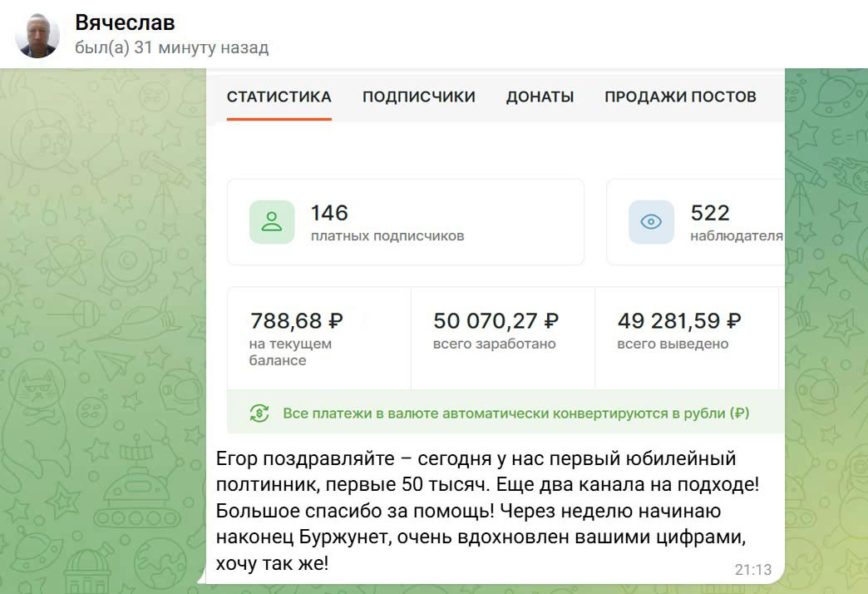Click the 49 281,59 ₽ total withdrawn amount
This screenshot has width=868, height=594.
tap(678, 320)
